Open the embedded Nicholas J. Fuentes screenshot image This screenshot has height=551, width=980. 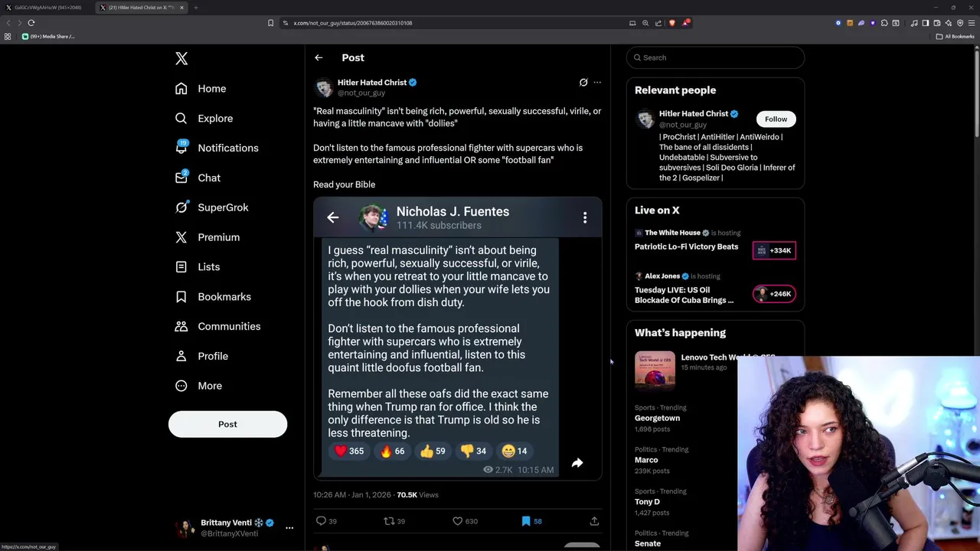click(x=458, y=338)
